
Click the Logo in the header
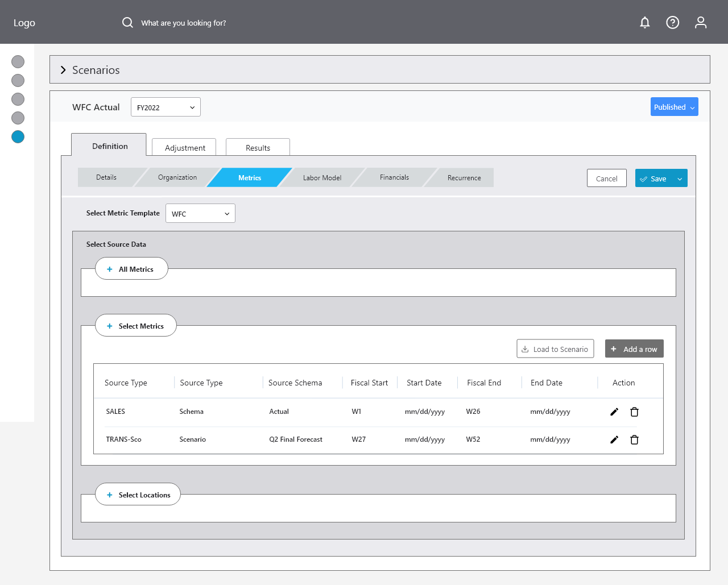click(x=24, y=23)
